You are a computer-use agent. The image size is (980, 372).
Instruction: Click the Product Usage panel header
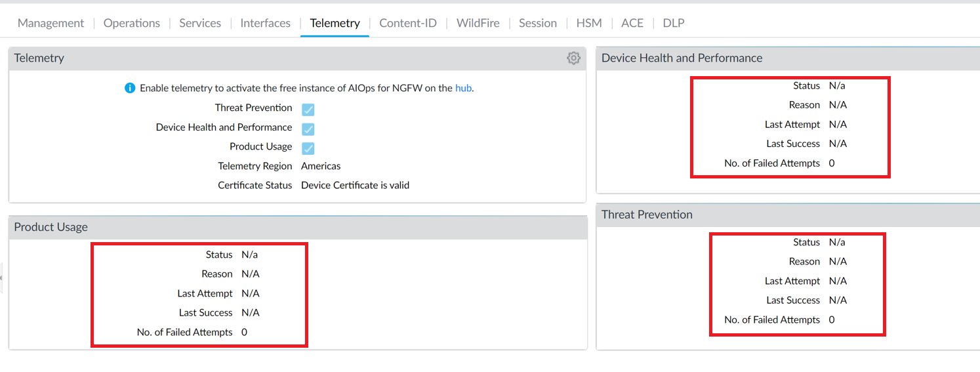point(51,227)
